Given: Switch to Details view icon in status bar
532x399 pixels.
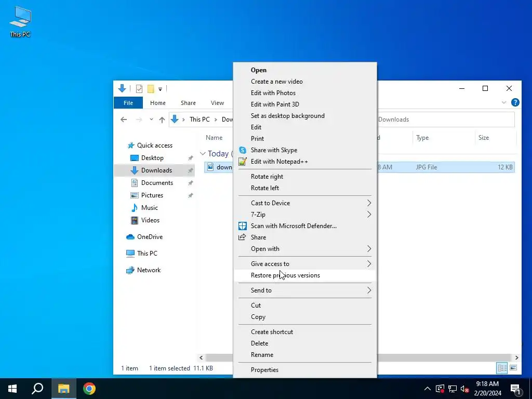Looking at the screenshot, I should tap(502, 368).
